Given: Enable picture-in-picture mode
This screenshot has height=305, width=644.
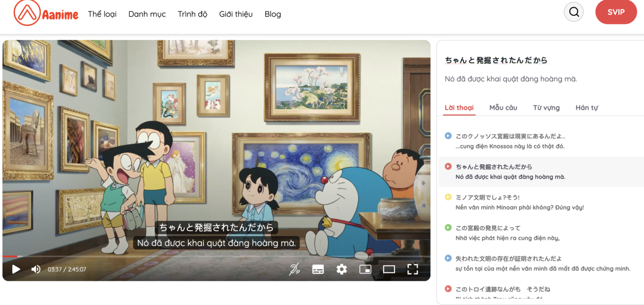Looking at the screenshot, I should point(365,269).
